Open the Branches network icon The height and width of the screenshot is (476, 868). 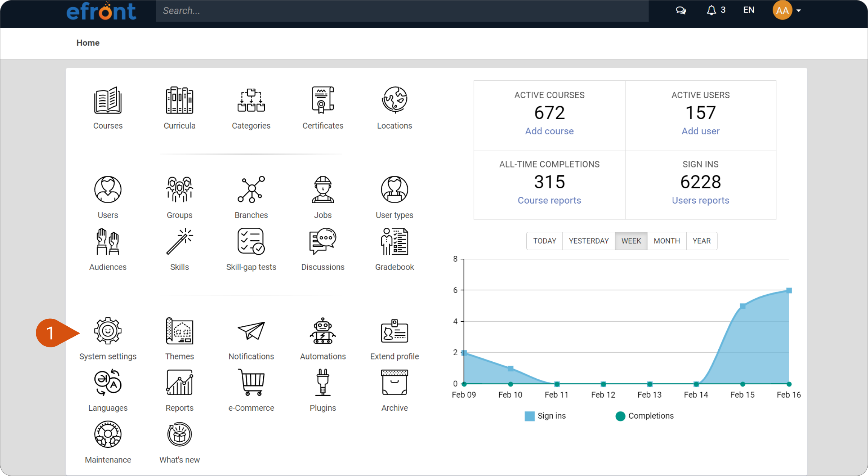(x=251, y=189)
